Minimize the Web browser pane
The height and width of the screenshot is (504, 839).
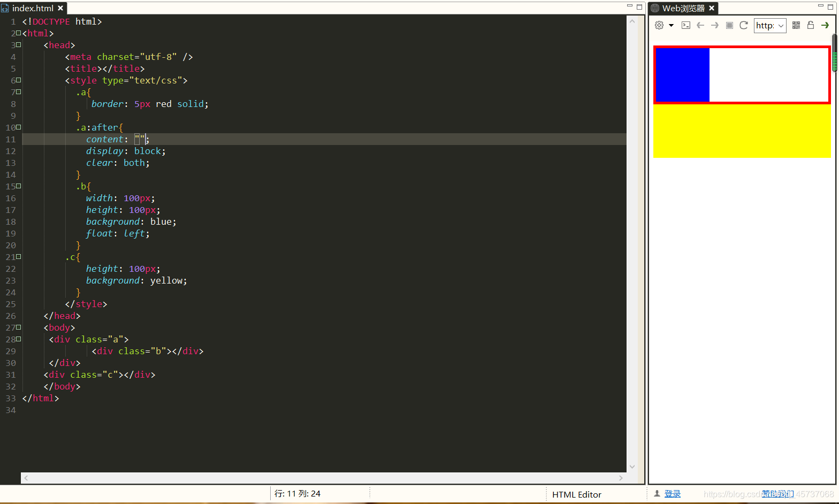point(821,6)
